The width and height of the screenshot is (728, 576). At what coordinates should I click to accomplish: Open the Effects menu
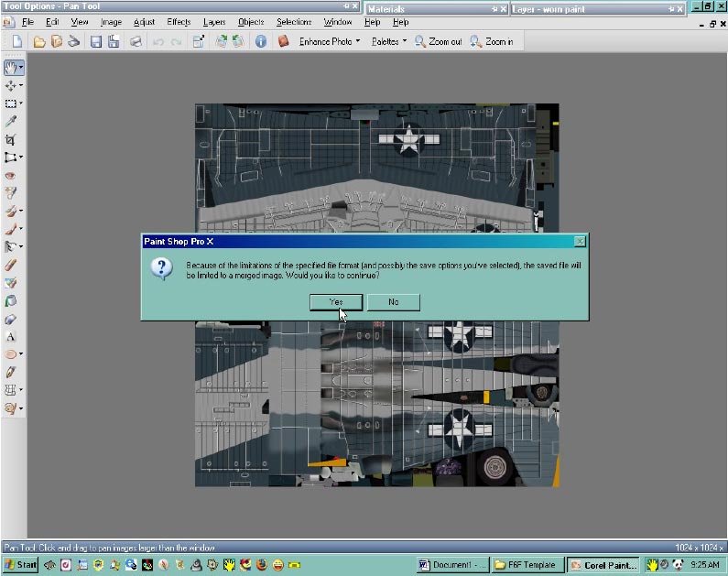(x=179, y=21)
